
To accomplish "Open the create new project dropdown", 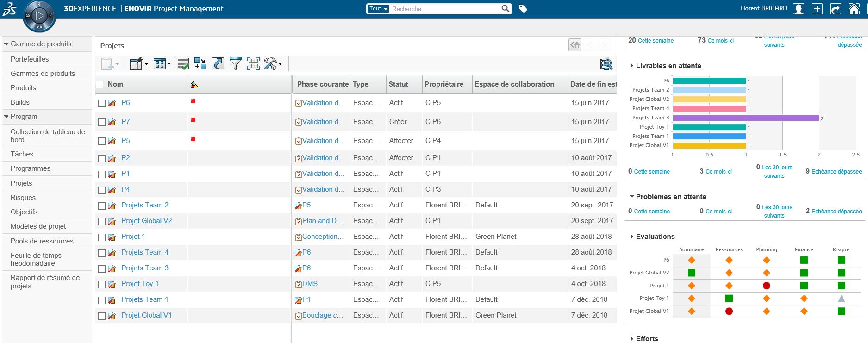I will pyautogui.click(x=110, y=63).
